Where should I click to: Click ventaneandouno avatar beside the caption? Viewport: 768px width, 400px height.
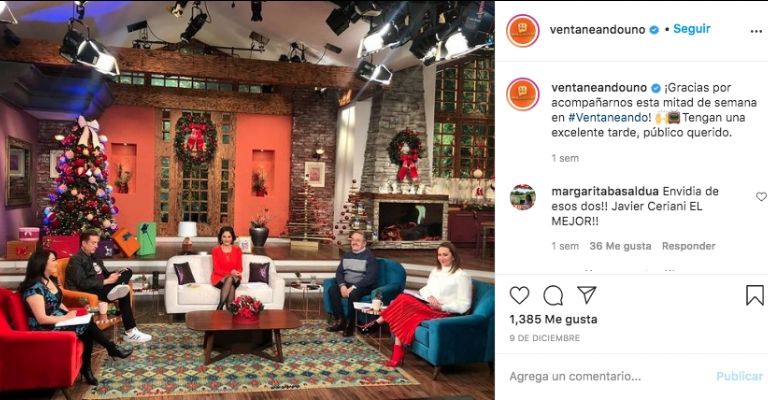pos(523,94)
